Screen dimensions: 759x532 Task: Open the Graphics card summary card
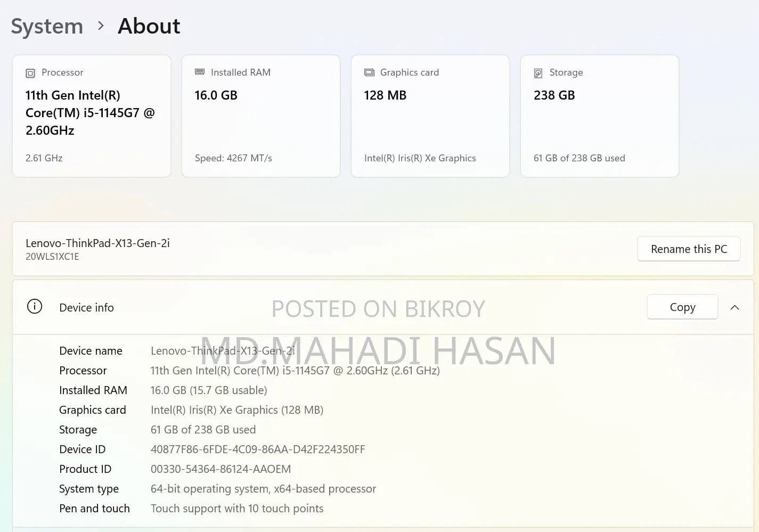(430, 116)
